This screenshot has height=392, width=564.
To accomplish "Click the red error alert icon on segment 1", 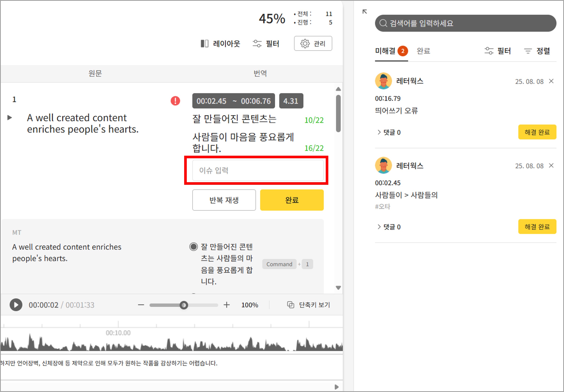I will coord(175,101).
